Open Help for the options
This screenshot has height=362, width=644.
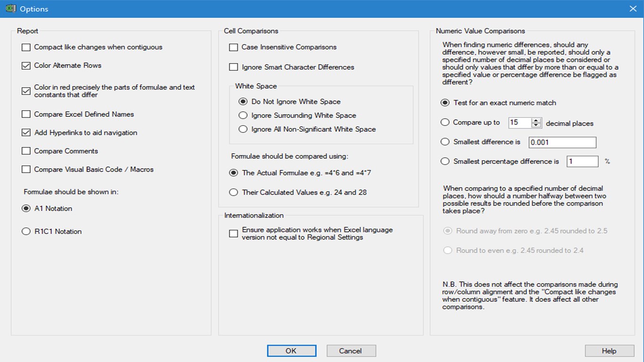point(609,351)
